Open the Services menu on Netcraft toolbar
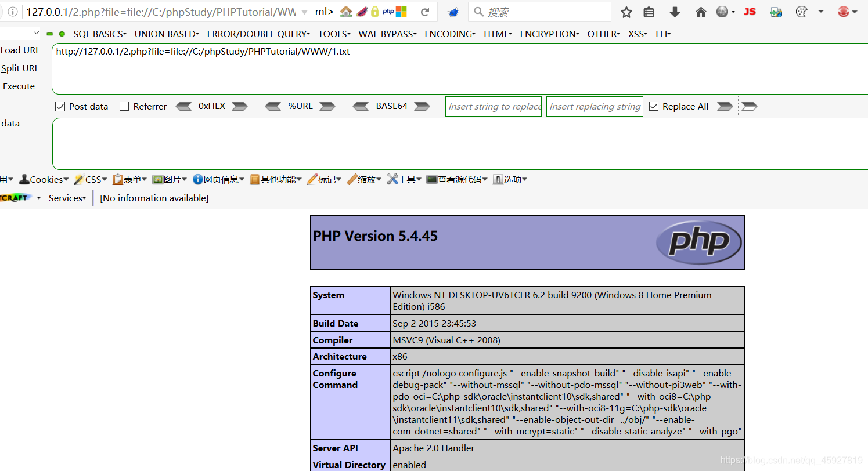The height and width of the screenshot is (471, 868). (67, 198)
